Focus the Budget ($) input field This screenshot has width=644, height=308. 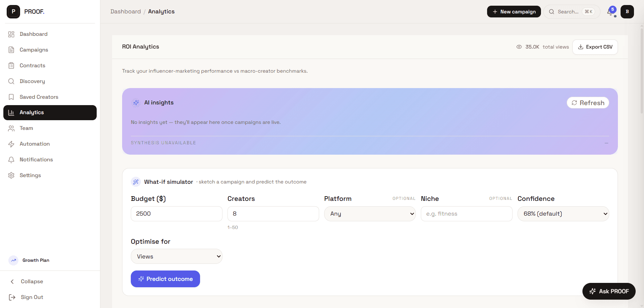coord(177,214)
